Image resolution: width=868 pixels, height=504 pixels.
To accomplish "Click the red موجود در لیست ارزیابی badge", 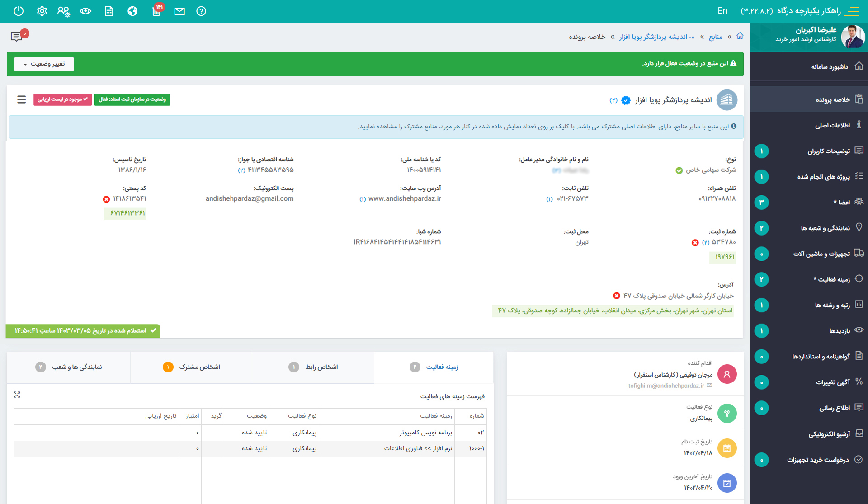I will (x=62, y=99).
